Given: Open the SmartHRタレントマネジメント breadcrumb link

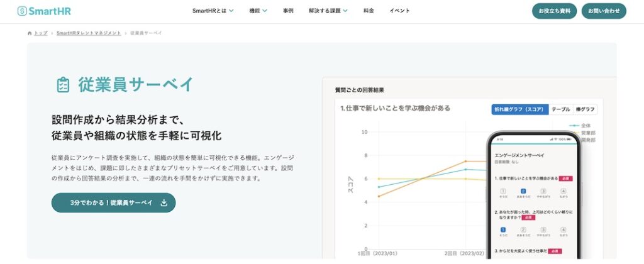Looking at the screenshot, I should tap(89, 33).
